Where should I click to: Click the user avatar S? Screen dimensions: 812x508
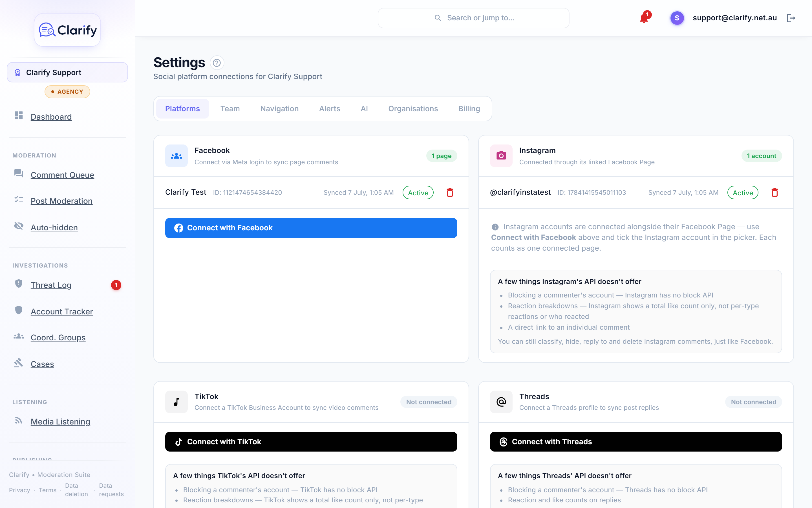(677, 18)
